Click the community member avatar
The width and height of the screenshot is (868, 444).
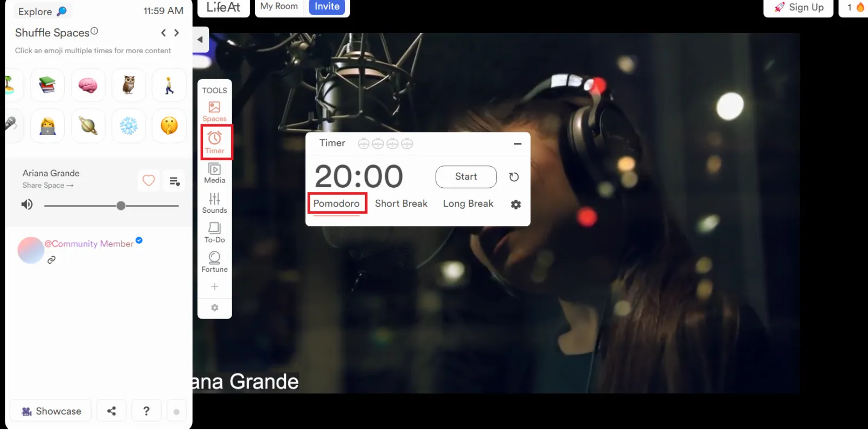[x=31, y=250]
